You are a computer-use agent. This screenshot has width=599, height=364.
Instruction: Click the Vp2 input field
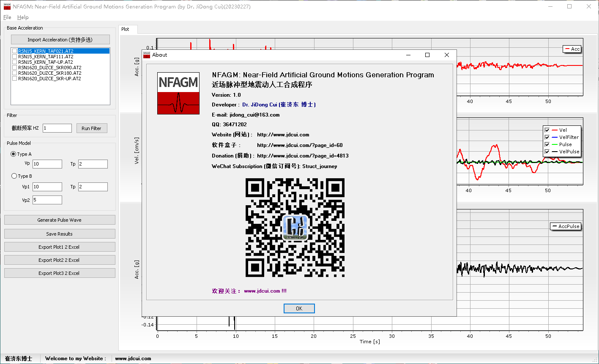pos(47,200)
